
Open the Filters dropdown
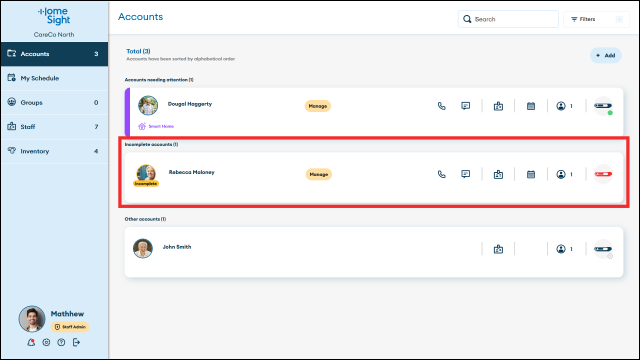(596, 19)
